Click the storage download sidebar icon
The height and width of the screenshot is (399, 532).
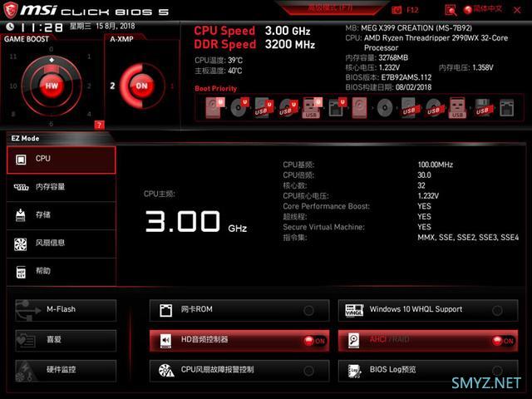tap(21, 215)
